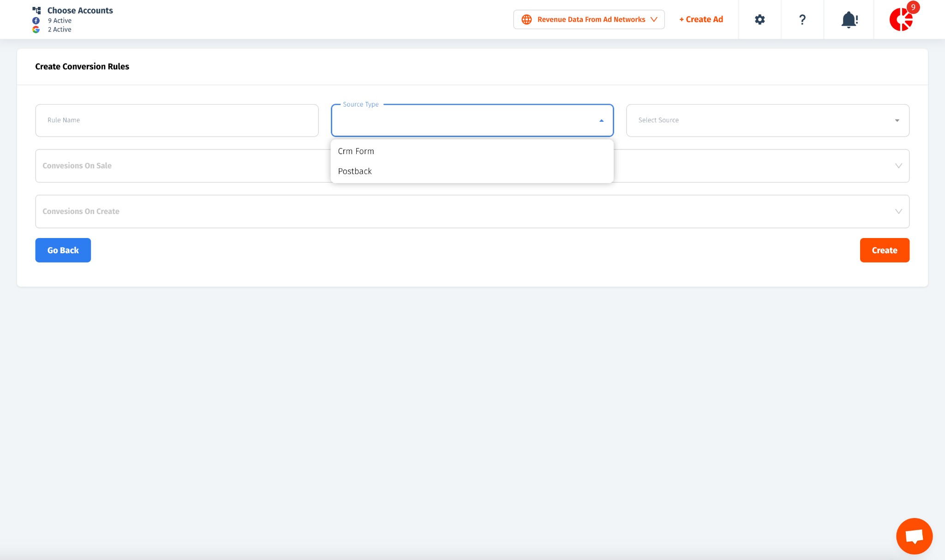Click the + Create Ad link
The height and width of the screenshot is (560, 945).
point(701,19)
